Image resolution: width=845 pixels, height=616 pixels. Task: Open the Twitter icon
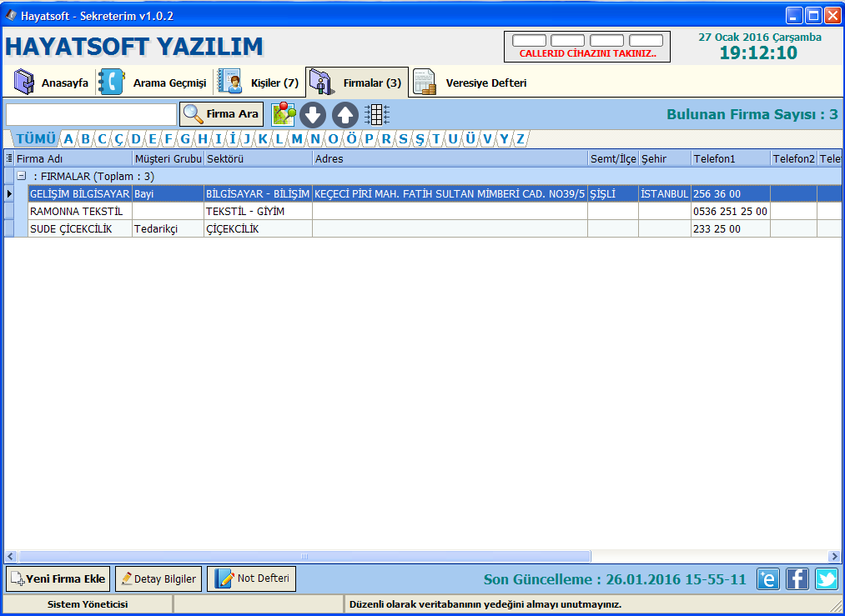[827, 578]
